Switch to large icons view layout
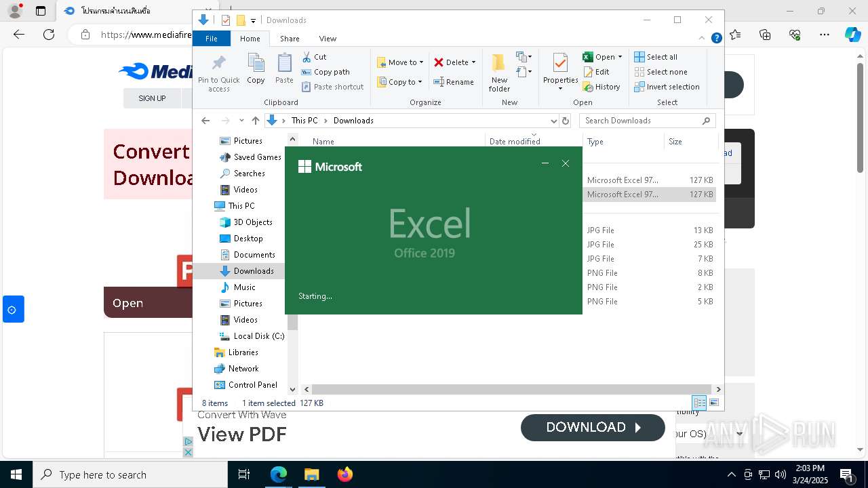 [x=713, y=403]
